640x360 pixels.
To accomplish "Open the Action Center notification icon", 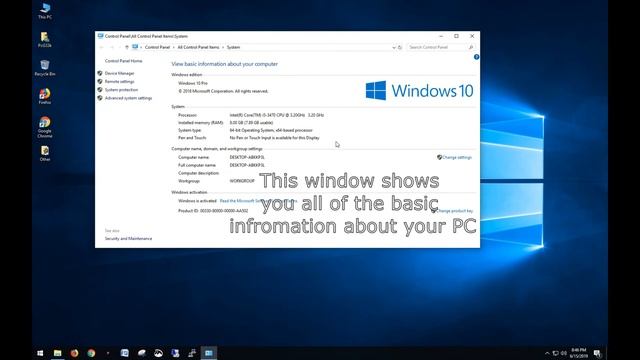I will 597,353.
